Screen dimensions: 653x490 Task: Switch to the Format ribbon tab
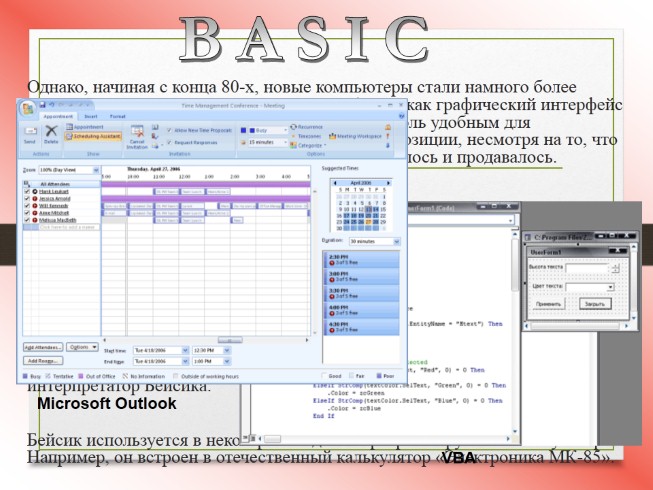pos(117,116)
